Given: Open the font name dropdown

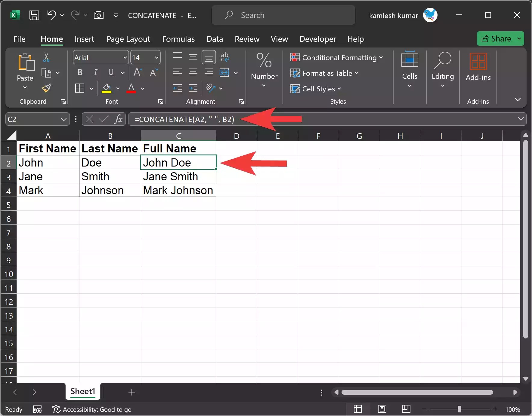Looking at the screenshot, I should (x=125, y=57).
